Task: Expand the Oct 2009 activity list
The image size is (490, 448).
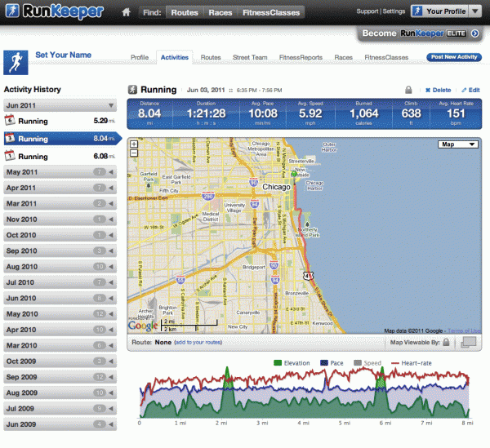Action: click(x=60, y=362)
